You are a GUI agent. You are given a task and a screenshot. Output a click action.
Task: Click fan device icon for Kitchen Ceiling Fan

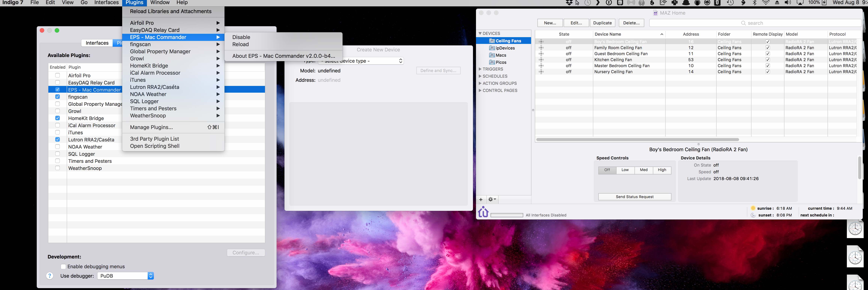pos(541,60)
